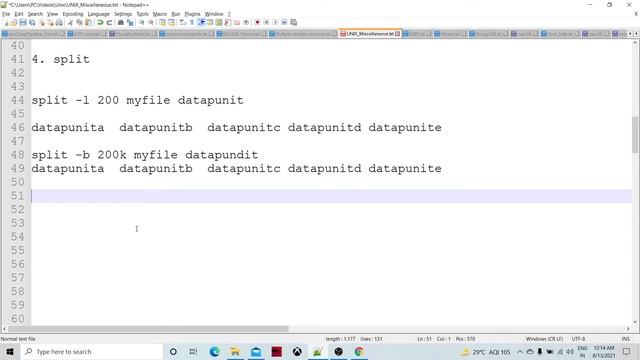Click the Redo arrow icon

[109, 22]
